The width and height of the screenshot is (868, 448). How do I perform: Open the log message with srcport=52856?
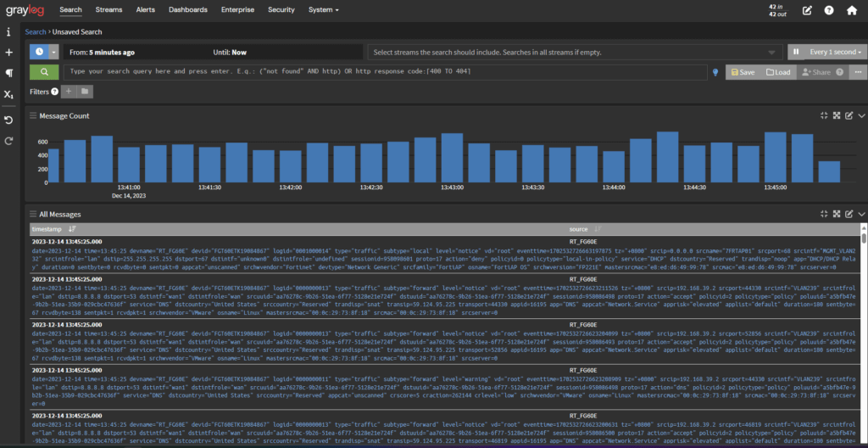click(x=446, y=340)
